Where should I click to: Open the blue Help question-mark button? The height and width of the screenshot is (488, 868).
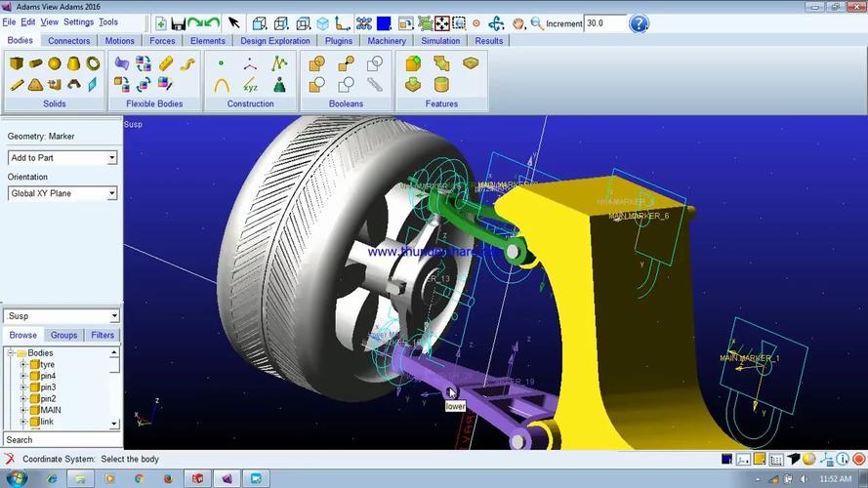(x=639, y=23)
